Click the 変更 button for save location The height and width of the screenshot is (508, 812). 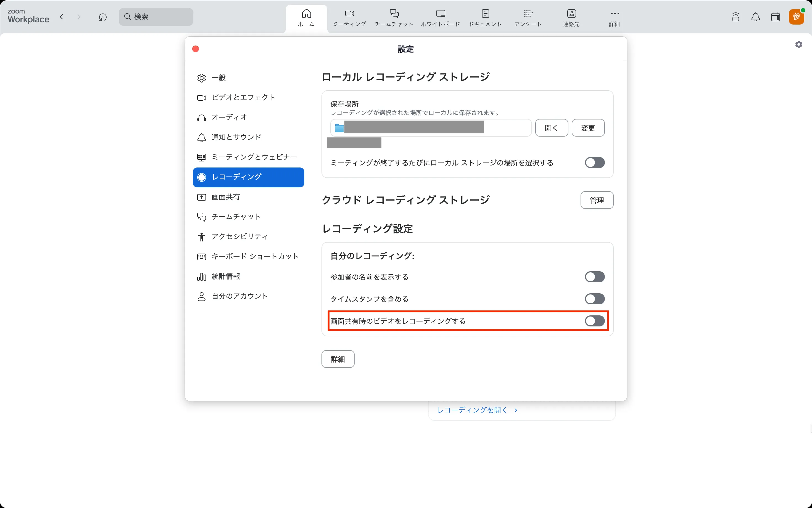coord(588,128)
